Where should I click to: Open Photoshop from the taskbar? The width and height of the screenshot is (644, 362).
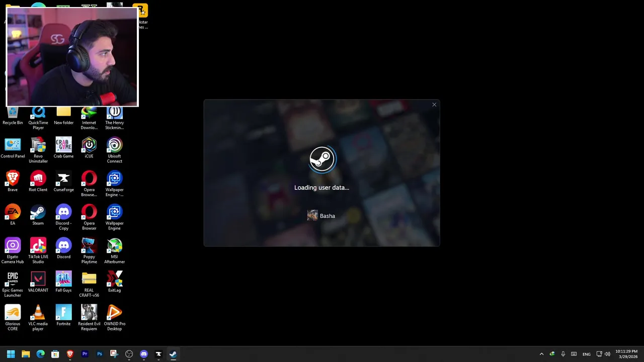(100, 354)
